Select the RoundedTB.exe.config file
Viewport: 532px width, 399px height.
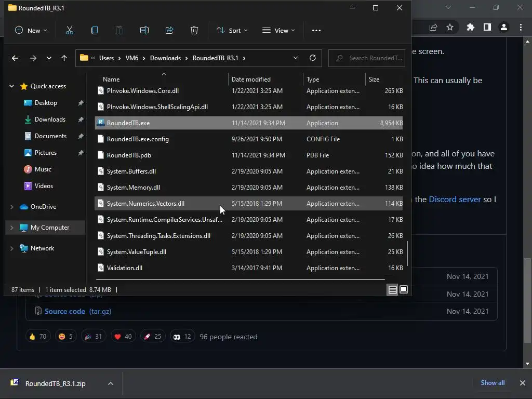tap(249, 139)
